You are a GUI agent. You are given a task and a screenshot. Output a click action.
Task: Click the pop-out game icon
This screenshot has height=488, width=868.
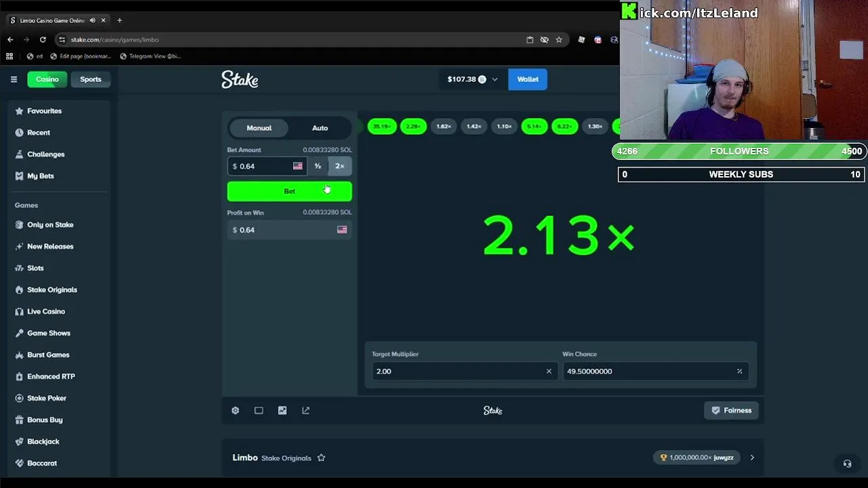(306, 410)
